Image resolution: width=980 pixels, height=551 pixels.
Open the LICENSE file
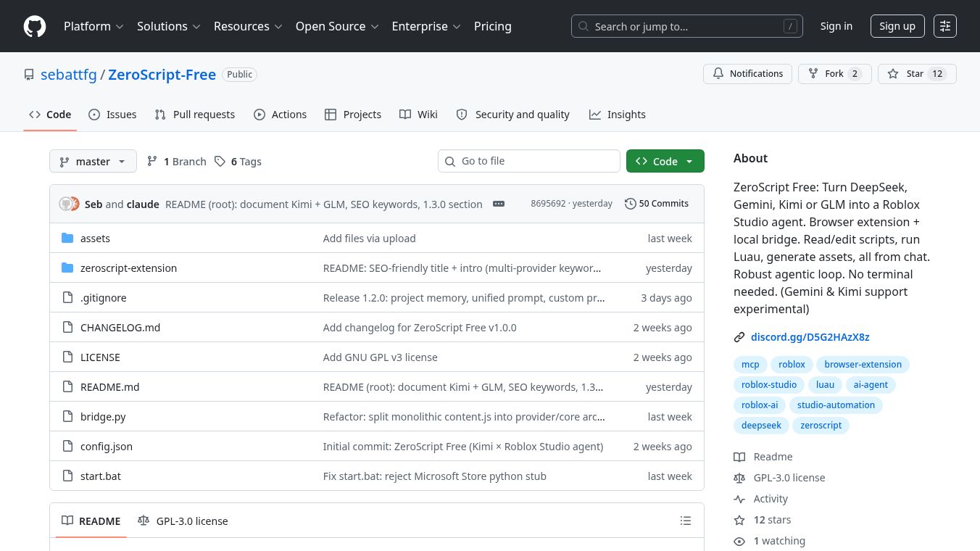pyautogui.click(x=100, y=357)
